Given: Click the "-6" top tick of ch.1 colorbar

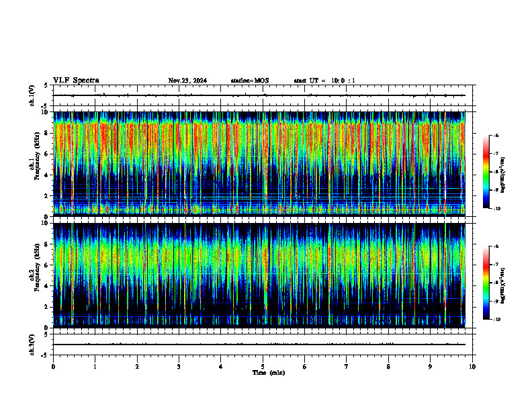Looking at the screenshot, I should pyautogui.click(x=496, y=135).
